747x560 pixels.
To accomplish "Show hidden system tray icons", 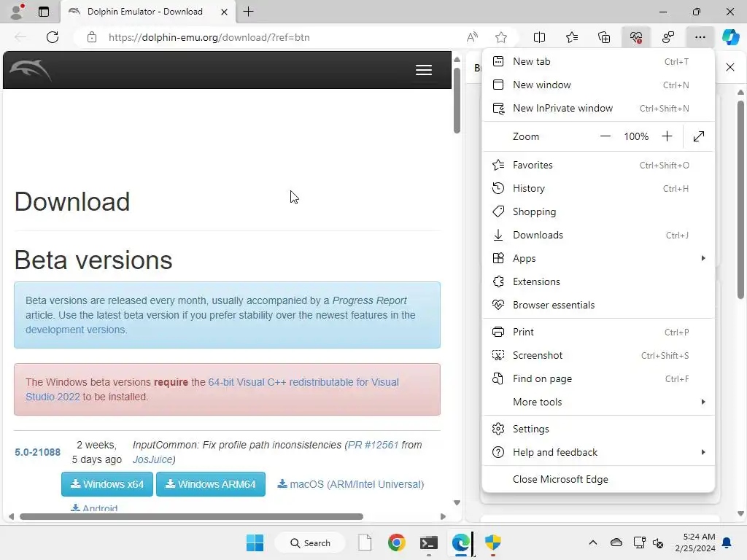I will [592, 542].
